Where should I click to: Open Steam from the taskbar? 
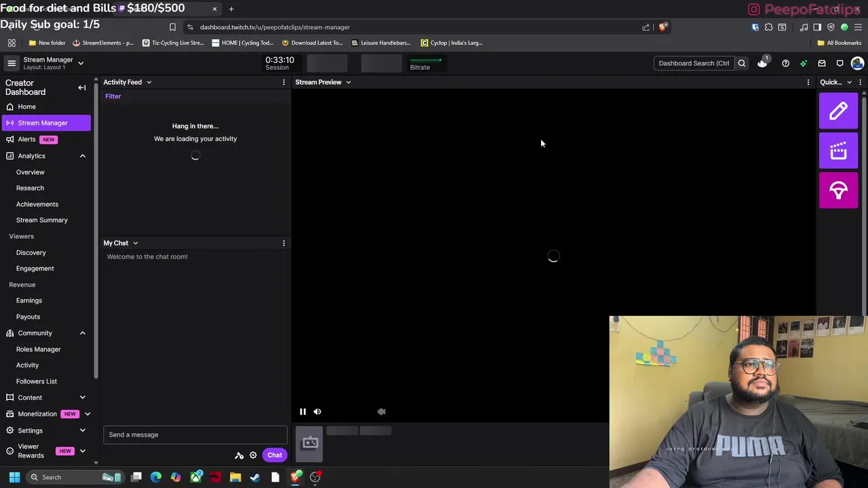click(255, 477)
